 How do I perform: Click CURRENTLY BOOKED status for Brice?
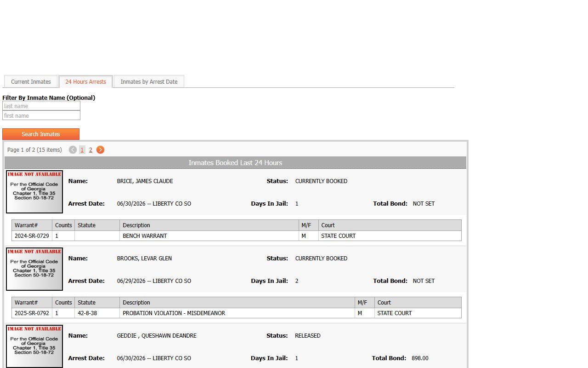tap(321, 181)
